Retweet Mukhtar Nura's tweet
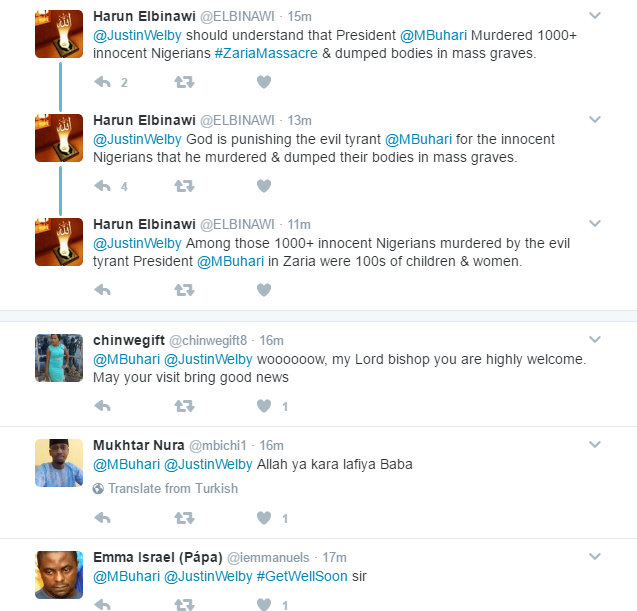This screenshot has height=611, width=637. [184, 518]
